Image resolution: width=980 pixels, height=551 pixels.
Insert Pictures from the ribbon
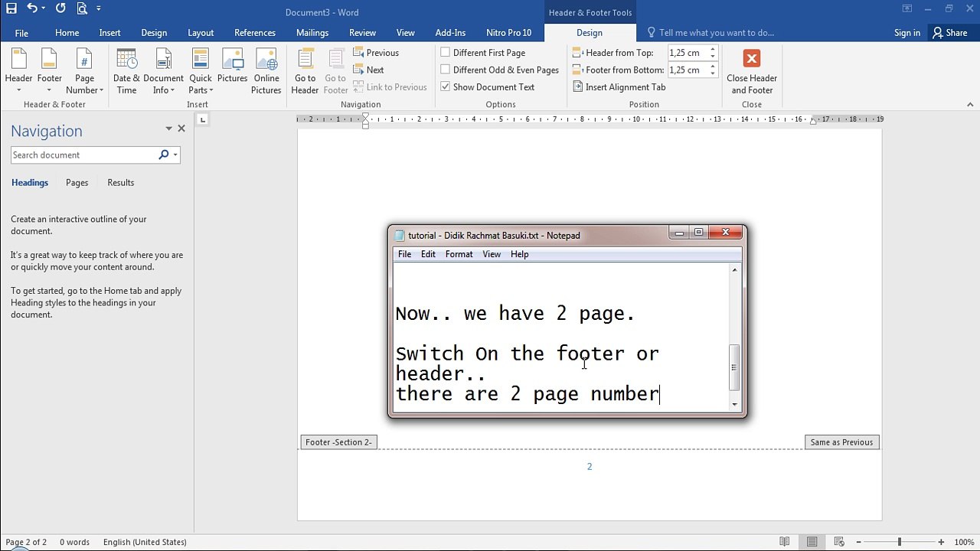coord(232,66)
